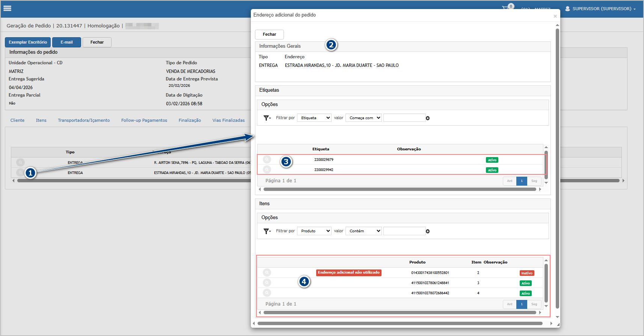
Task: Add Itens filter with plus icon
Action: (428, 231)
